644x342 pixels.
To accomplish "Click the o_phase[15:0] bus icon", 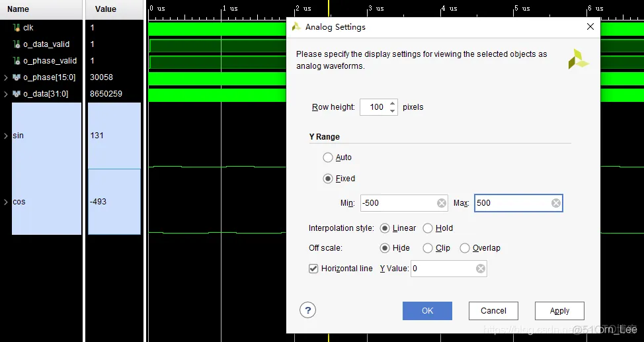I will 17,77.
